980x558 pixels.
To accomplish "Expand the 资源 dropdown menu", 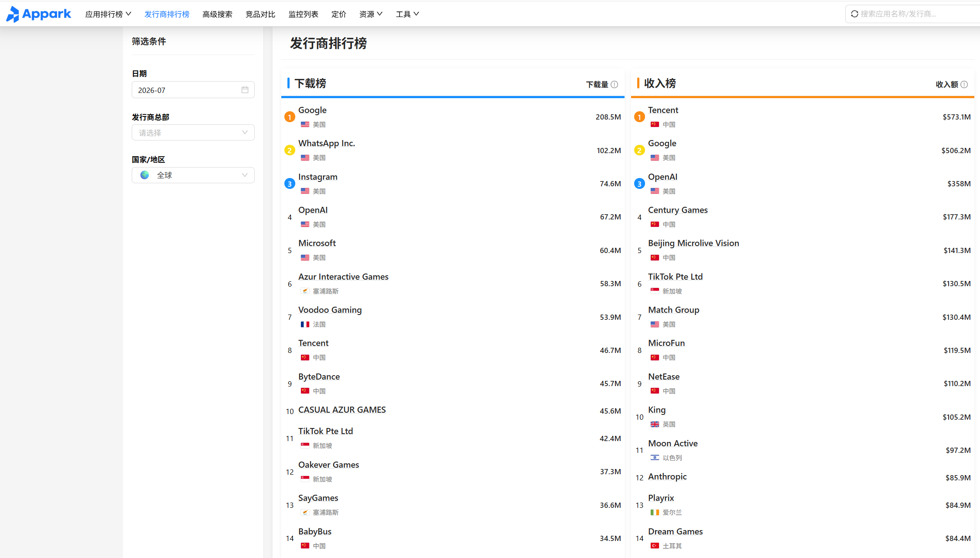I will click(x=371, y=14).
